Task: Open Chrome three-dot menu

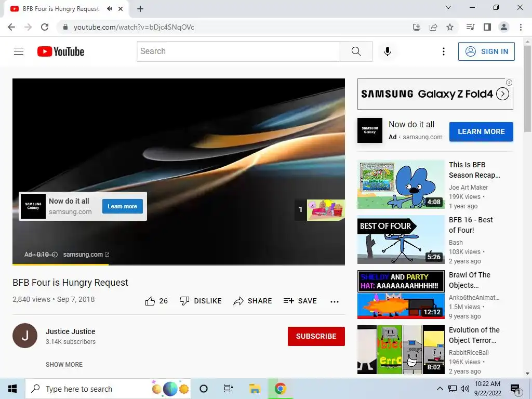Action: tap(521, 27)
